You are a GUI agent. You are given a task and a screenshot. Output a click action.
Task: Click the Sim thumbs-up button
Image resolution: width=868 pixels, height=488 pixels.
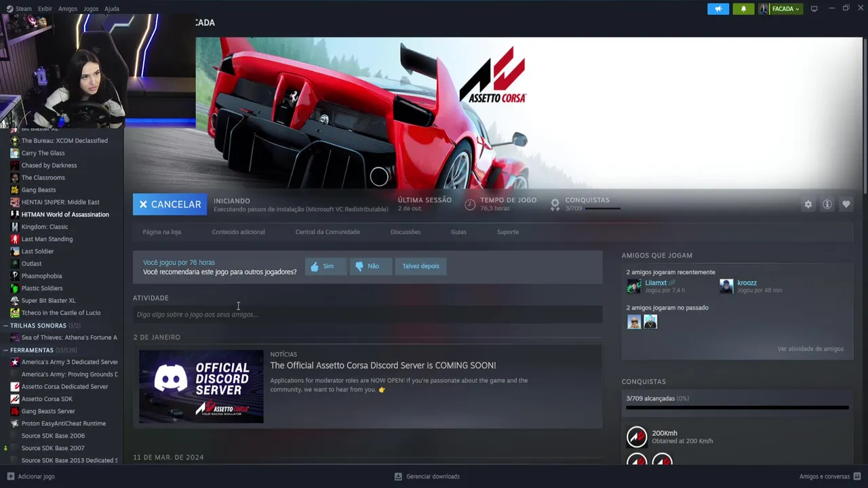(325, 266)
